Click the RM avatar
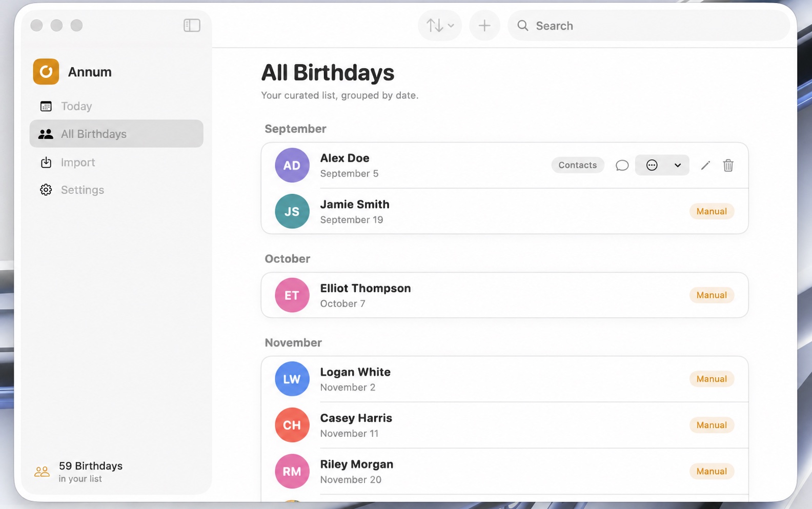 click(292, 471)
